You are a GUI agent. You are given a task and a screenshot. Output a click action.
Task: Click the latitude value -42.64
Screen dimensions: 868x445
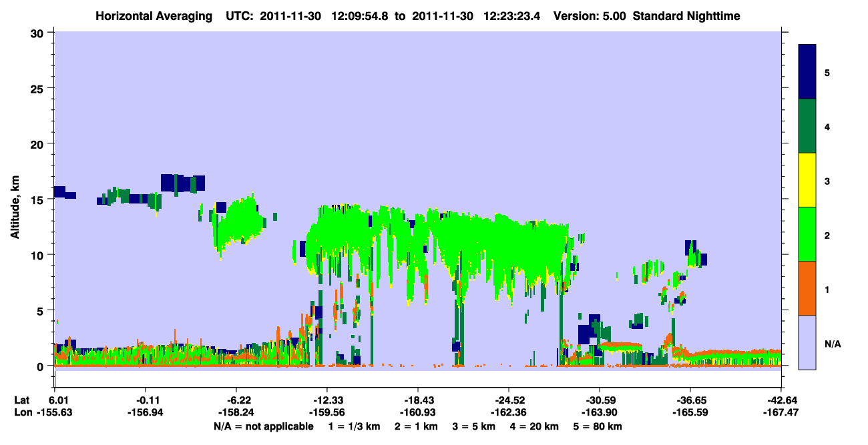(781, 400)
